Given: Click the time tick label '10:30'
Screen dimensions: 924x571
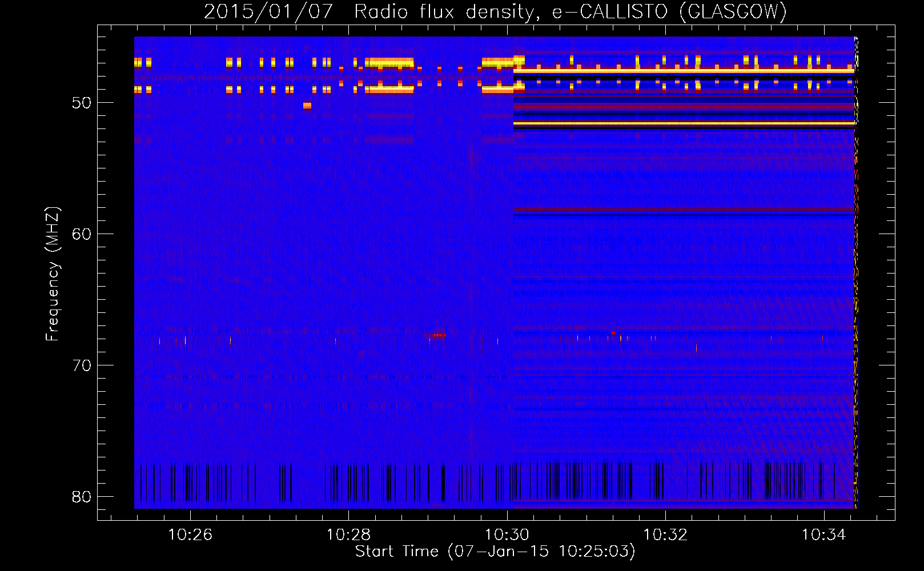Looking at the screenshot, I should (507, 534).
